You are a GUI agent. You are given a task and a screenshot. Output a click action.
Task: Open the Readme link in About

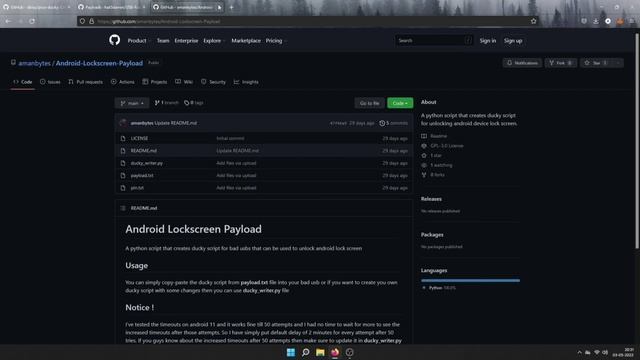[435, 136]
